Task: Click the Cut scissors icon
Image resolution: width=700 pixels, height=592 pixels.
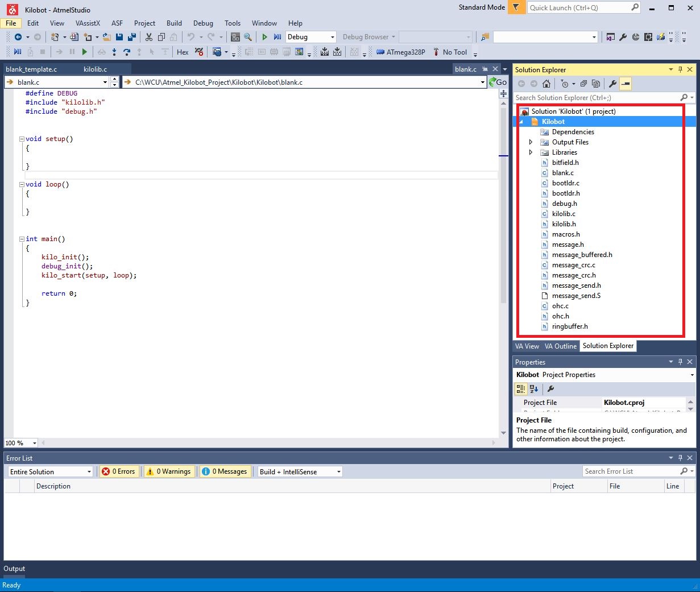Action: [149, 37]
